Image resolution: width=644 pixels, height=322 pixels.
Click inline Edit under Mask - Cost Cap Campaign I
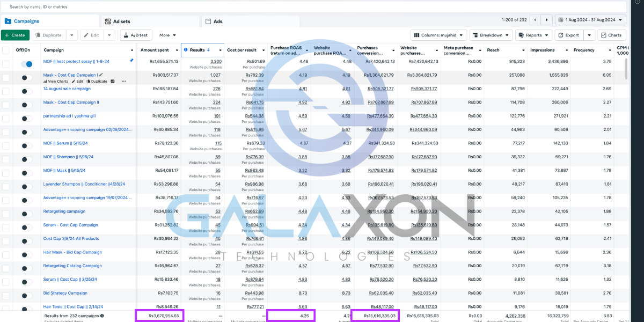coord(76,82)
